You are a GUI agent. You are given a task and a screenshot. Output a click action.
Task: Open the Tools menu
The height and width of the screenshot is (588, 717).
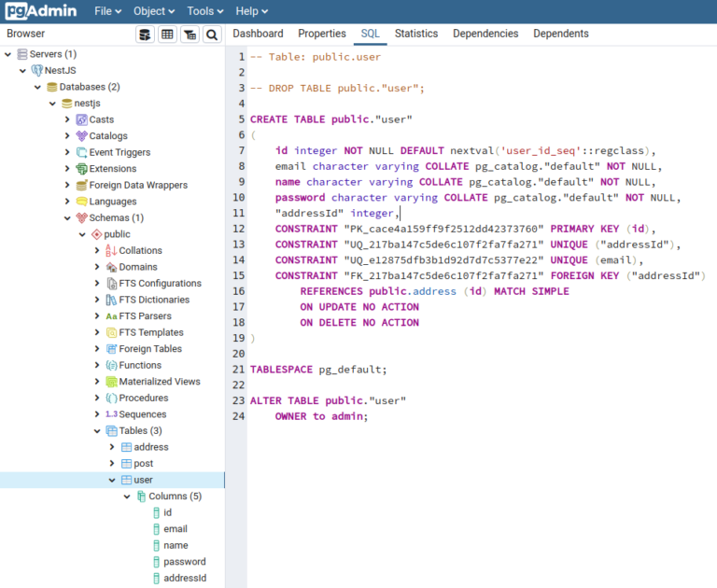point(204,11)
